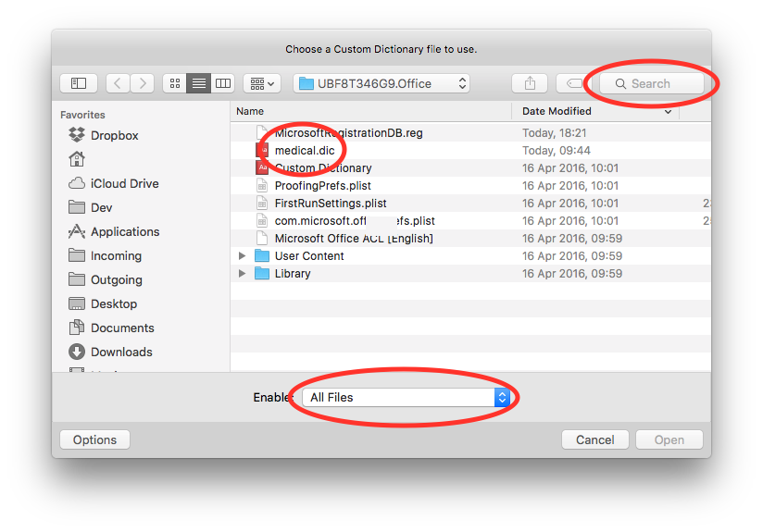763x532 pixels.
Task: Sort by the Name column header
Action: [370, 111]
